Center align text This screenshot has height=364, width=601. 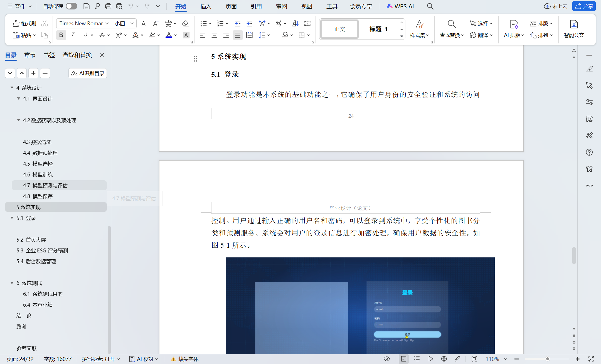coord(214,35)
